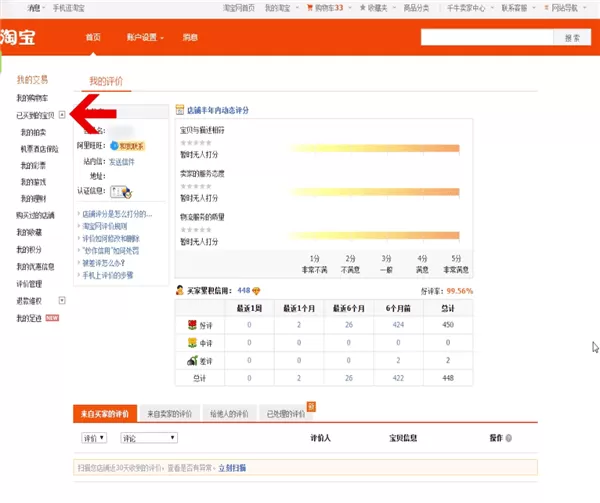The width and height of the screenshot is (600, 503).
Task: Click the 424 好评 count in 6个月前 column
Action: 398,325
